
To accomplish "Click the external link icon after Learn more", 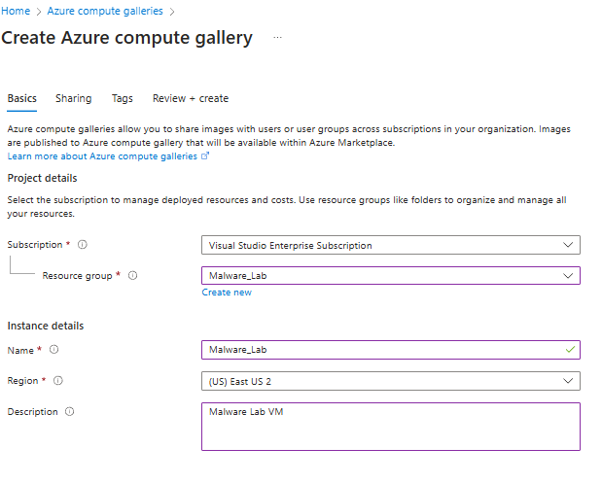I will coord(205,156).
